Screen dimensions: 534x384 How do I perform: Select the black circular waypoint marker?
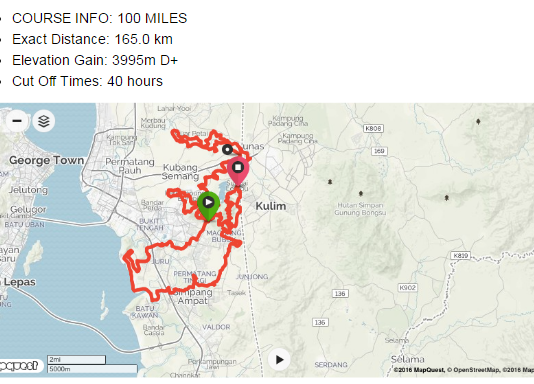click(x=227, y=149)
